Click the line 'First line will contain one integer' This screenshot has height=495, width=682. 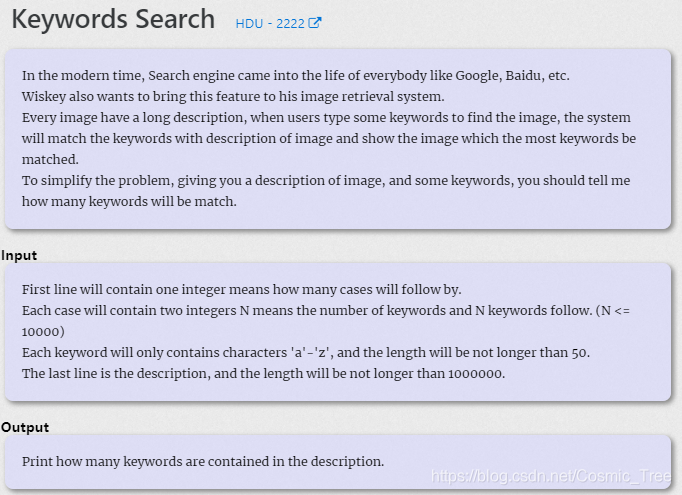click(241, 290)
